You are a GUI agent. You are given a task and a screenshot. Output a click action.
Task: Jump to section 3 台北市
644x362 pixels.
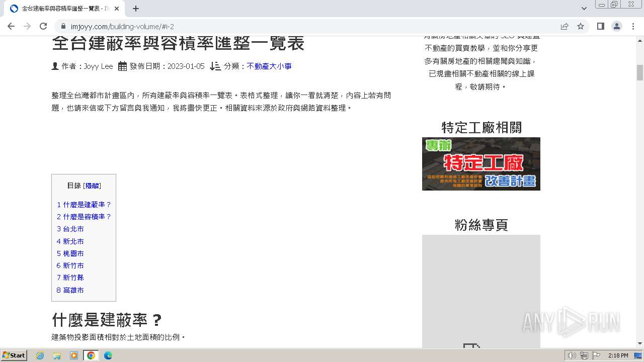coord(70,229)
